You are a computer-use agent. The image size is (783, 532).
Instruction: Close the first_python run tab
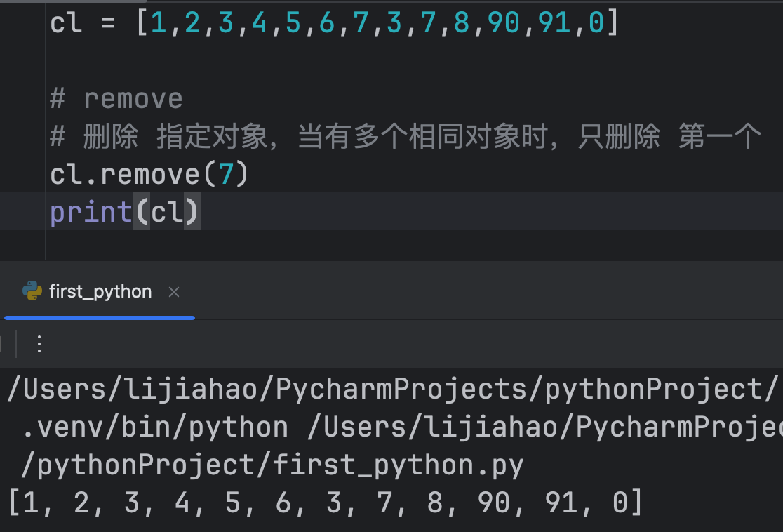pos(174,292)
